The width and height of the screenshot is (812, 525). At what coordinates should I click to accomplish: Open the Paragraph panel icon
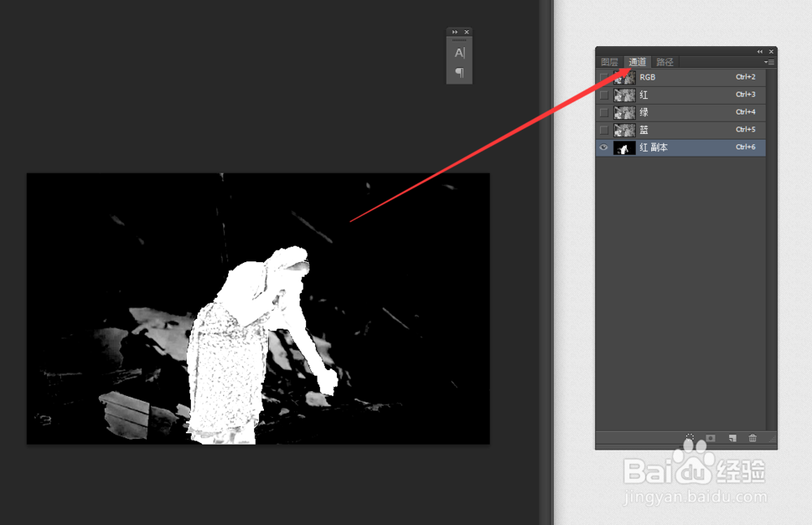point(460,72)
